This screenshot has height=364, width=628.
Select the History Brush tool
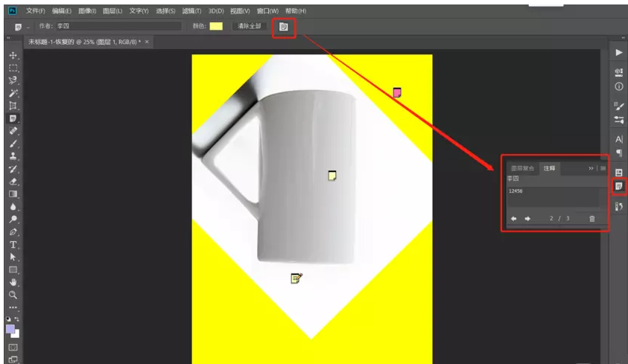pyautogui.click(x=13, y=169)
